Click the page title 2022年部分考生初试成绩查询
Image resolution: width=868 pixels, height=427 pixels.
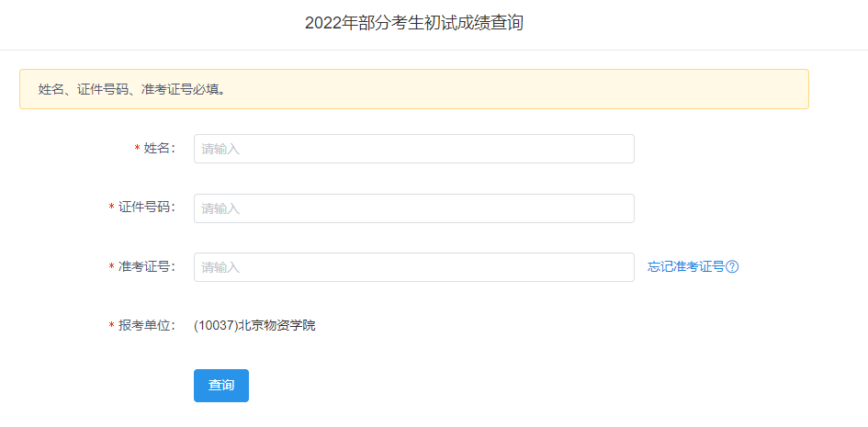point(414,23)
